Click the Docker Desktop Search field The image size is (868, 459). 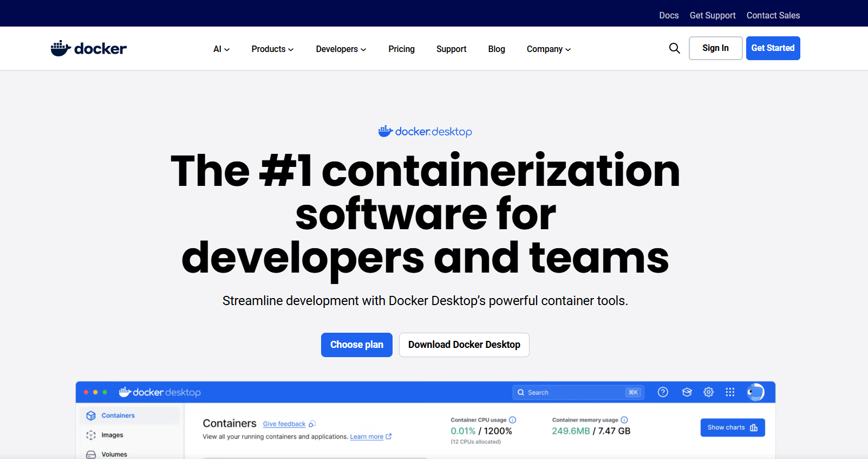(578, 392)
